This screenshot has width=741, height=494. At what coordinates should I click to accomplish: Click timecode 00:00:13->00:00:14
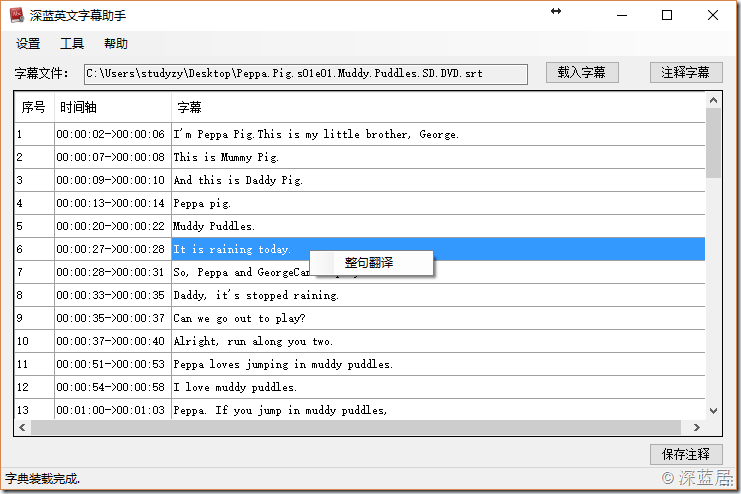click(111, 203)
